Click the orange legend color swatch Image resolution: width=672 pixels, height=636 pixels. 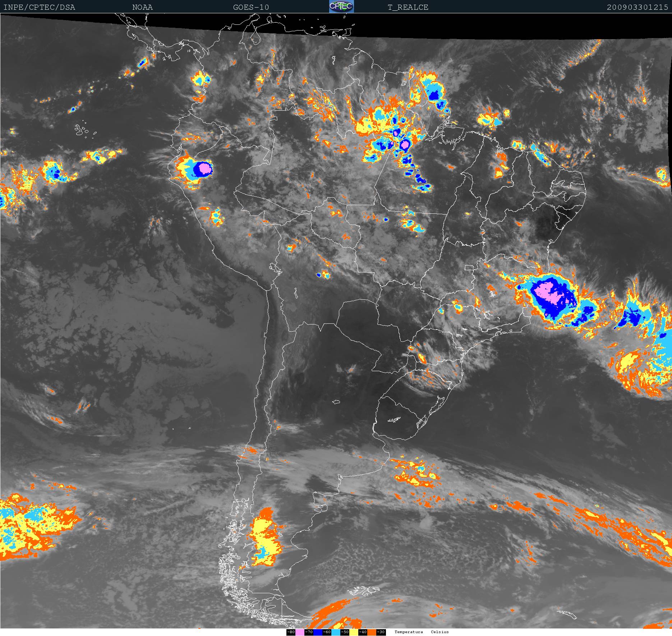[372, 632]
